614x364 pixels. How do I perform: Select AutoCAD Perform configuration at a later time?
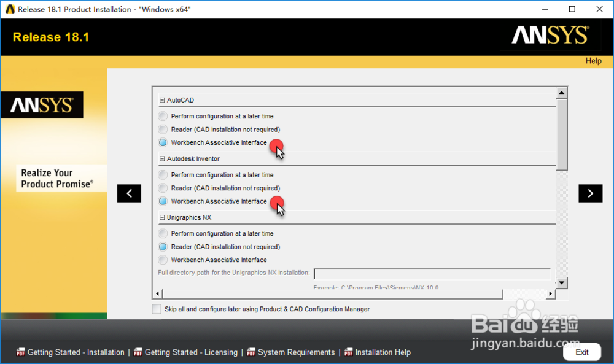pos(163,116)
